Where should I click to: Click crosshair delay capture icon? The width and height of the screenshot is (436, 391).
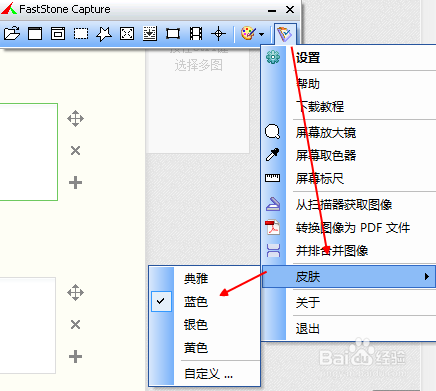coord(219,34)
